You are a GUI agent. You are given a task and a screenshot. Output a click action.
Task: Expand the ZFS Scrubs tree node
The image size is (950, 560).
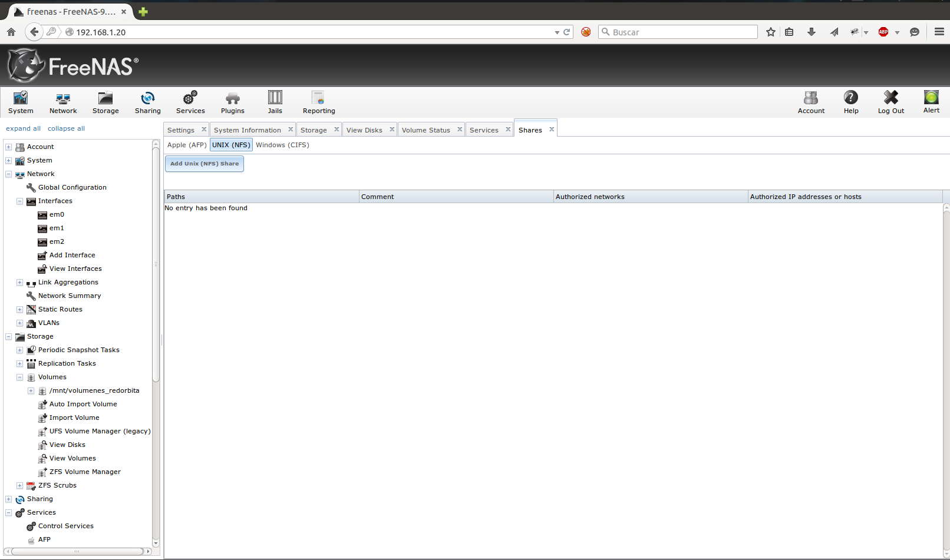tap(19, 486)
